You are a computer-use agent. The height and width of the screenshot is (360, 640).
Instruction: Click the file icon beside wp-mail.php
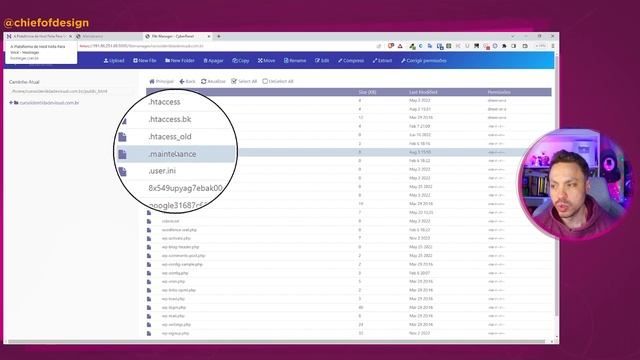point(149,316)
